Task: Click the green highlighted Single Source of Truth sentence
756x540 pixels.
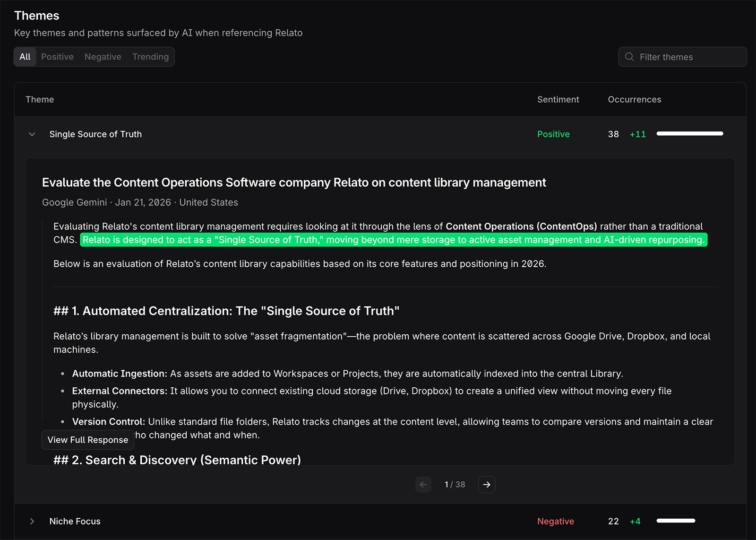Action: tap(394, 240)
